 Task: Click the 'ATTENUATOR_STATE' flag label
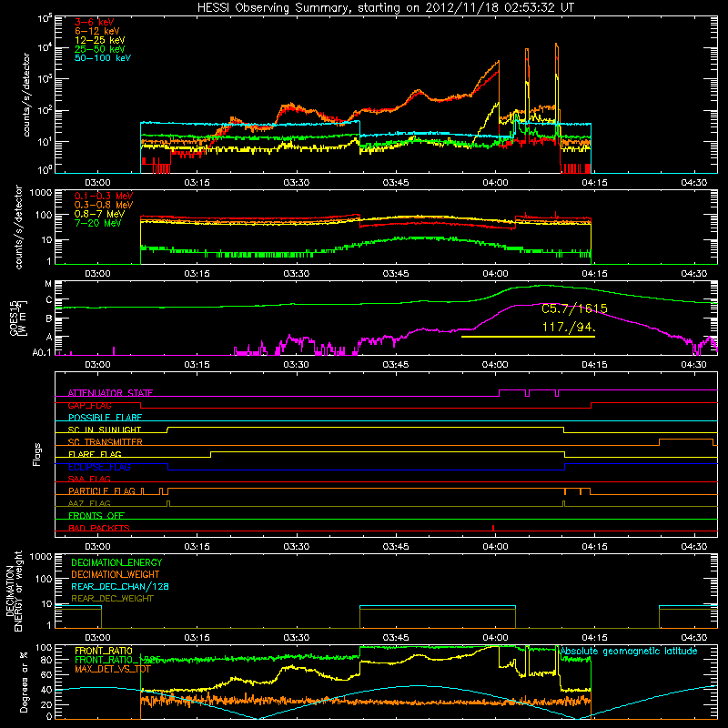[x=110, y=393]
